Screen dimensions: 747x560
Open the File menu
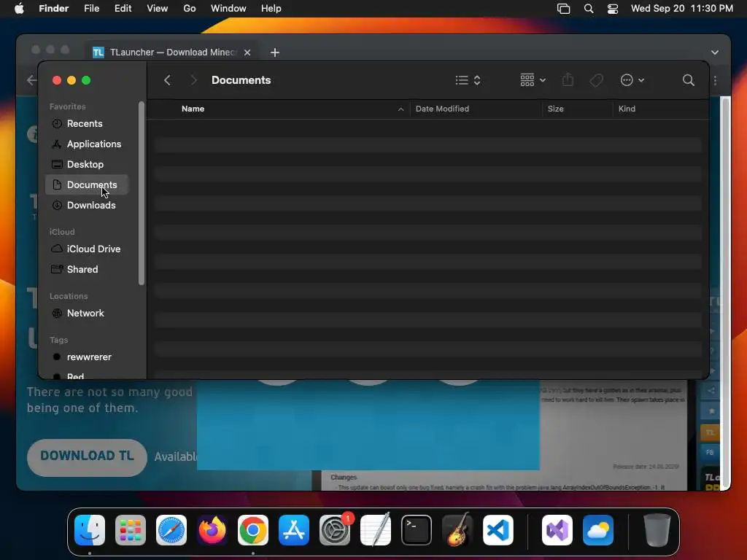[x=91, y=9]
